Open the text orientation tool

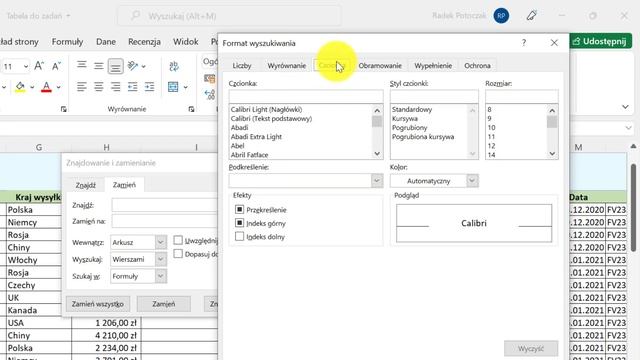point(133,66)
